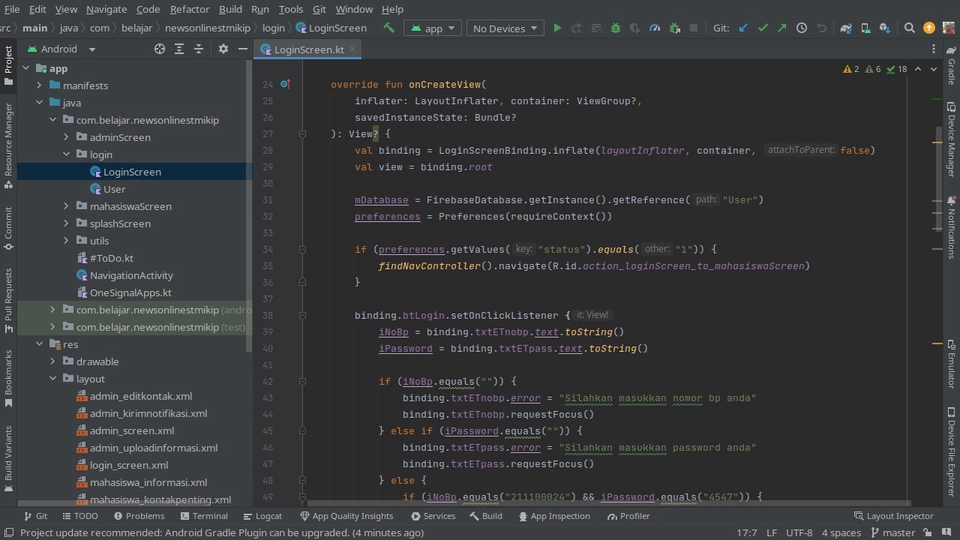Screen dimensions: 960x540
Task: Click the Make Project hammer icon
Action: [x=389, y=28]
